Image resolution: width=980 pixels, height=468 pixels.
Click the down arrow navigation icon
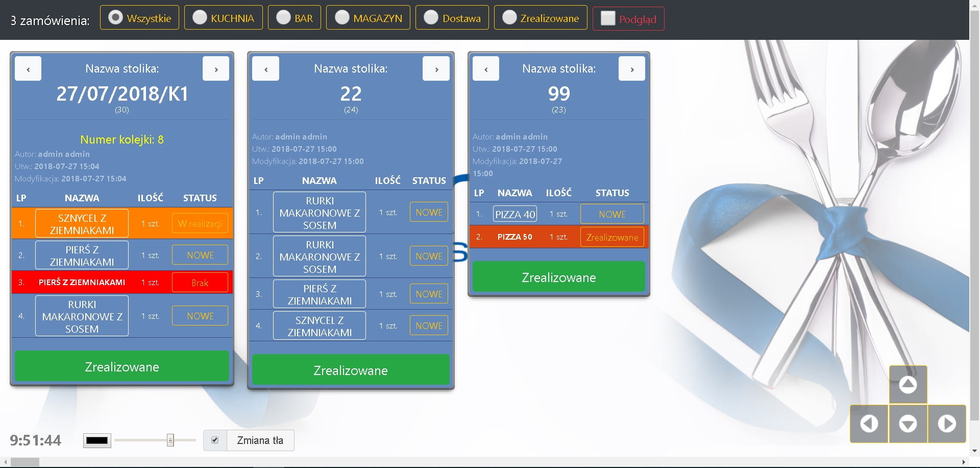point(908,424)
